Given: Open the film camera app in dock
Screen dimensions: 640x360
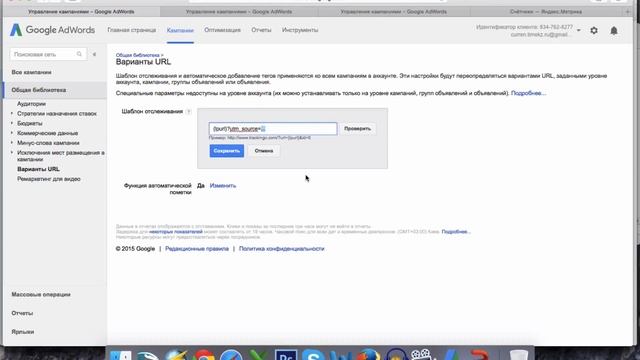Looking at the screenshot, I should (421, 355).
